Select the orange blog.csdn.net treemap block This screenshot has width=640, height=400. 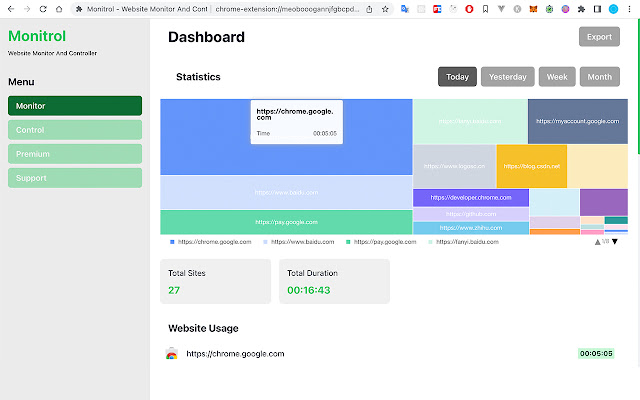point(531,166)
